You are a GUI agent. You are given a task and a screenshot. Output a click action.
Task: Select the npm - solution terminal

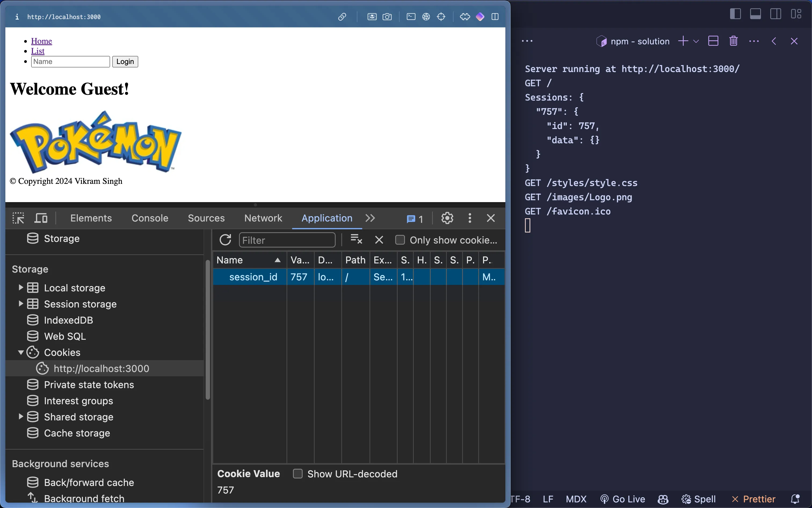coord(633,41)
